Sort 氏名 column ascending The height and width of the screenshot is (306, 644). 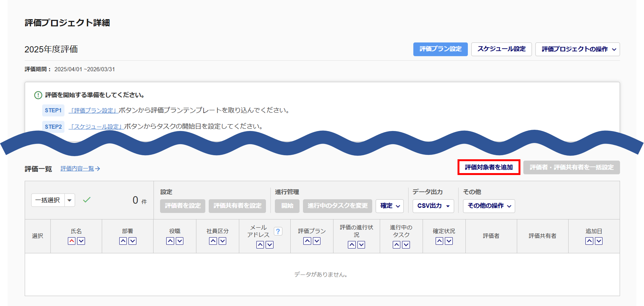[72, 241]
